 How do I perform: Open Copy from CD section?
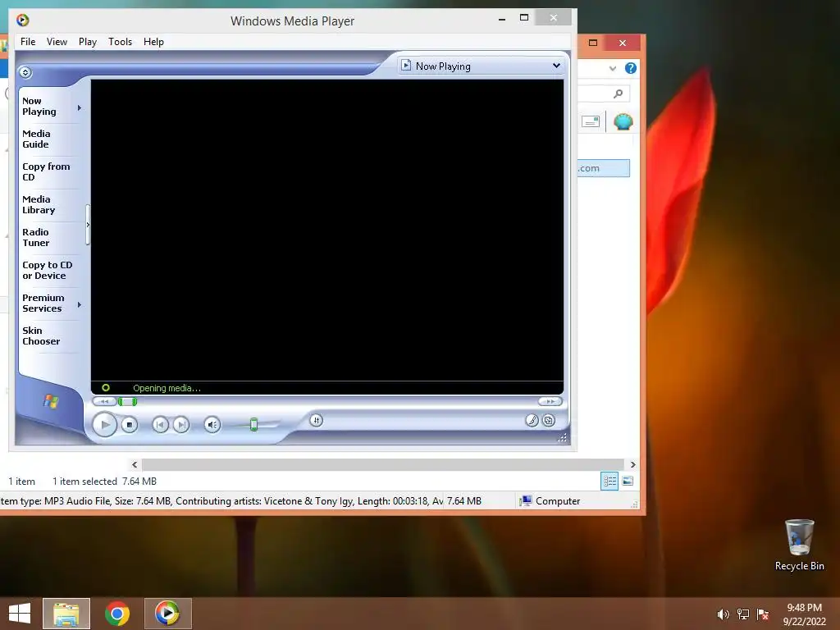(46, 171)
